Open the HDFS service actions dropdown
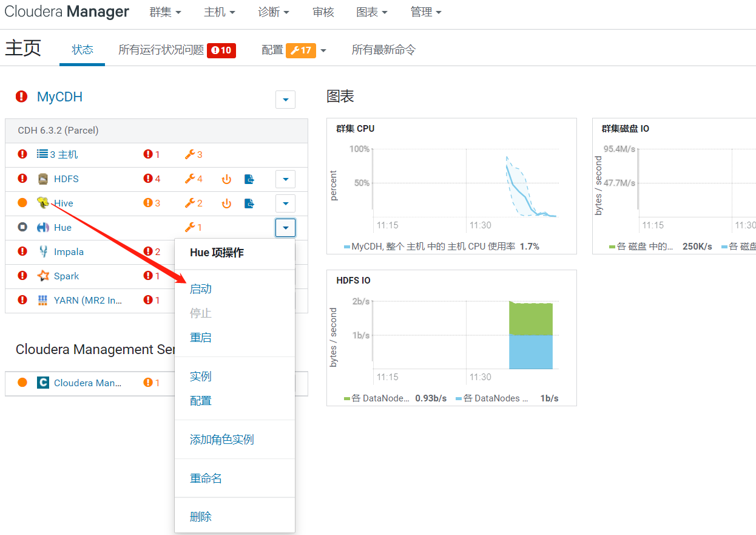756x535 pixels. [285, 179]
